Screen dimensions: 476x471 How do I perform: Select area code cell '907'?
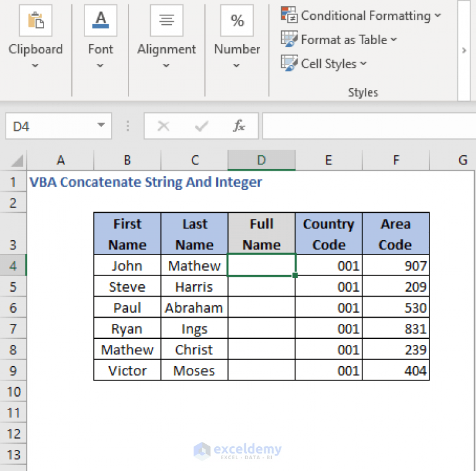[396, 265]
